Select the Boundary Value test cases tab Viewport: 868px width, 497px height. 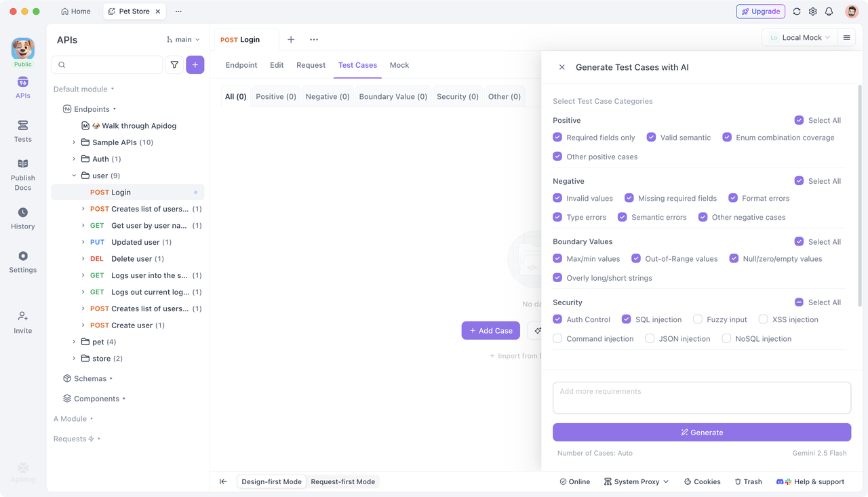393,96
